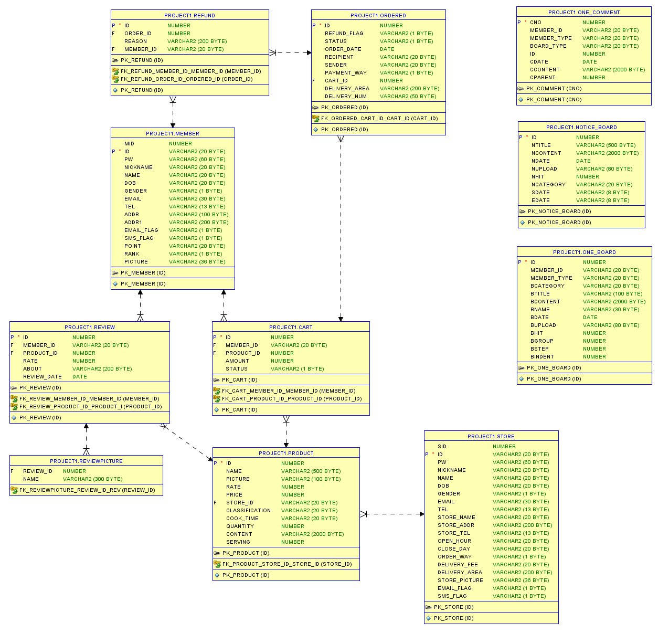Click the key icon next to PK_ONE_BOARD
This screenshot has width=669, height=644.
pos(522,367)
